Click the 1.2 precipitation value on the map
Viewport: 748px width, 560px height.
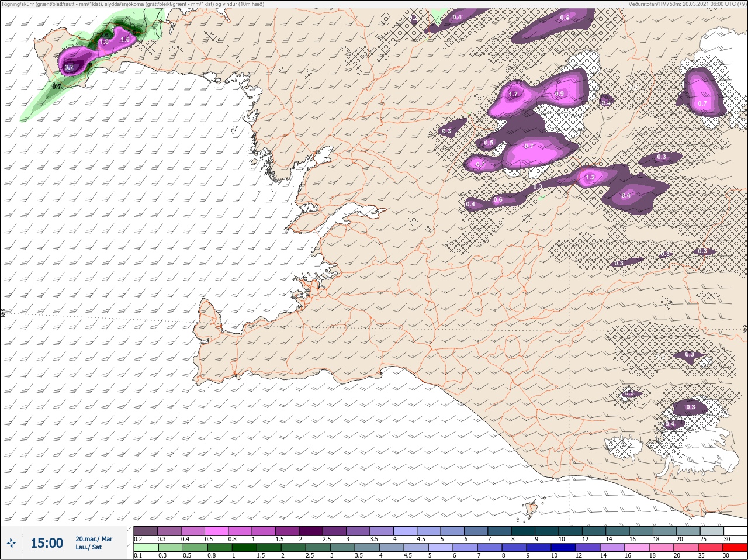pyautogui.click(x=590, y=177)
